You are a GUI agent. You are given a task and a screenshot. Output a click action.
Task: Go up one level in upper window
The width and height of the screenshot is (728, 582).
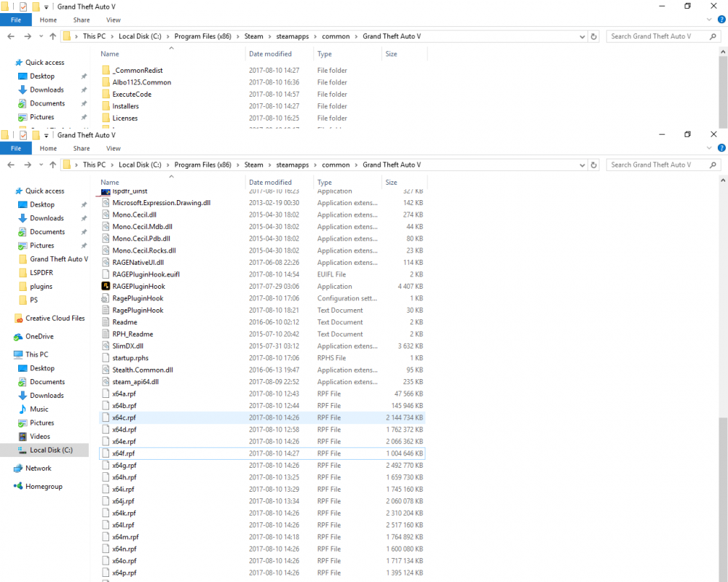point(53,36)
